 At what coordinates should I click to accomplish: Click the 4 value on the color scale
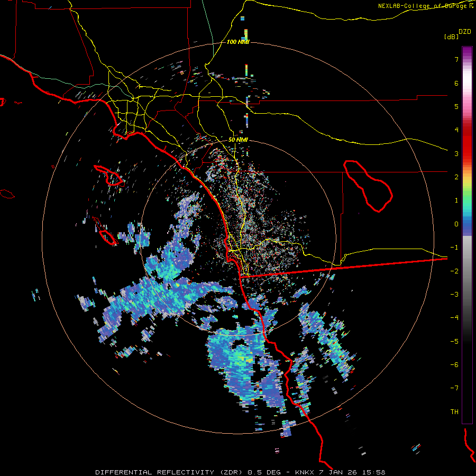click(x=456, y=130)
